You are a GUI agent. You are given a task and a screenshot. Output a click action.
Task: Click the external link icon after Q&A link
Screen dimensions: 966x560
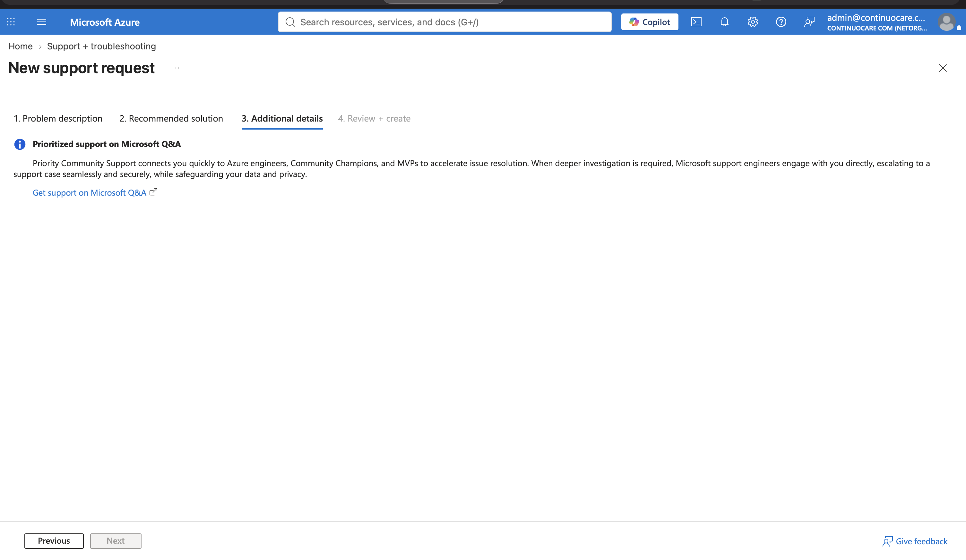point(153,192)
